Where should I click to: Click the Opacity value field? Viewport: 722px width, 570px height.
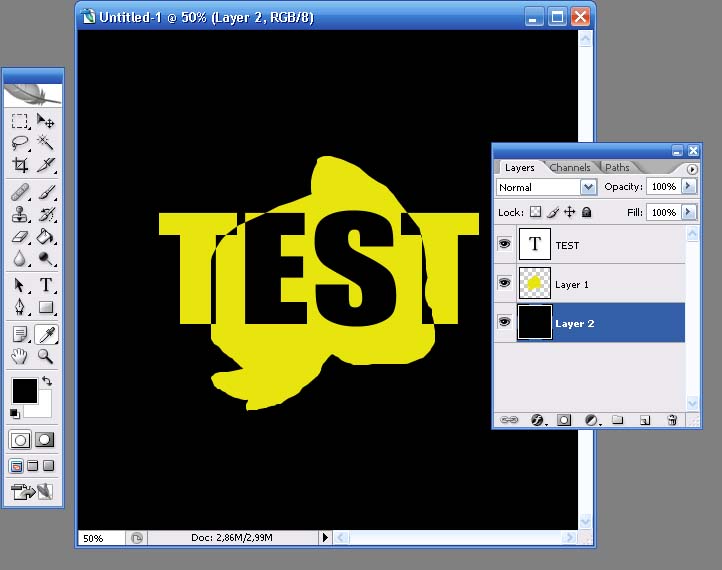664,186
